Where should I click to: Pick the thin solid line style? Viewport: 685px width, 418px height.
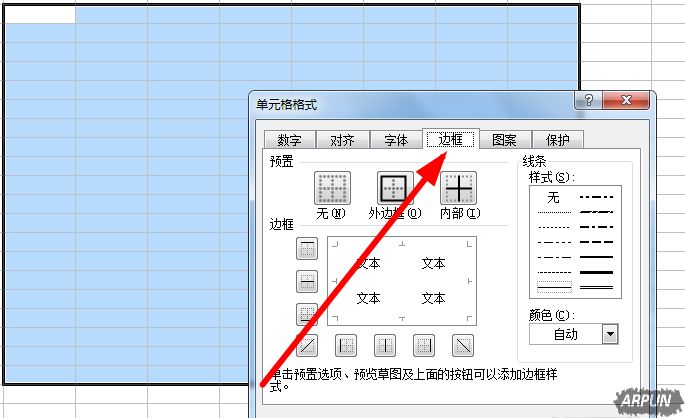[554, 287]
